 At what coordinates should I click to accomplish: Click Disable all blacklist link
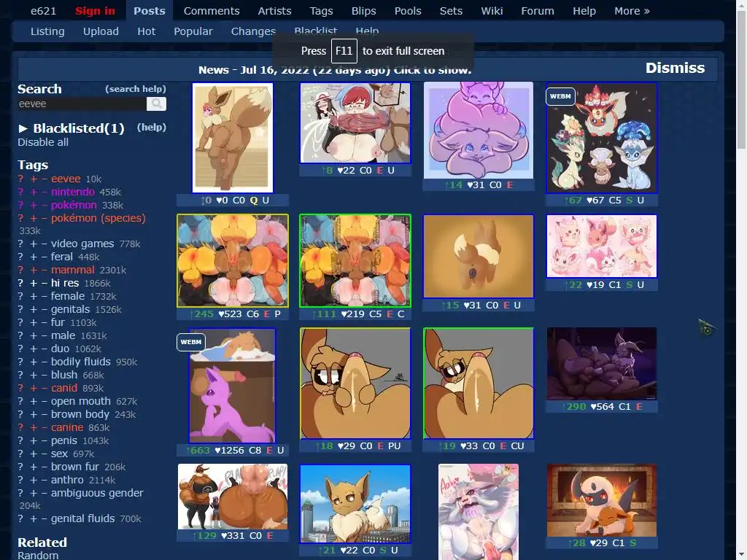click(x=43, y=142)
